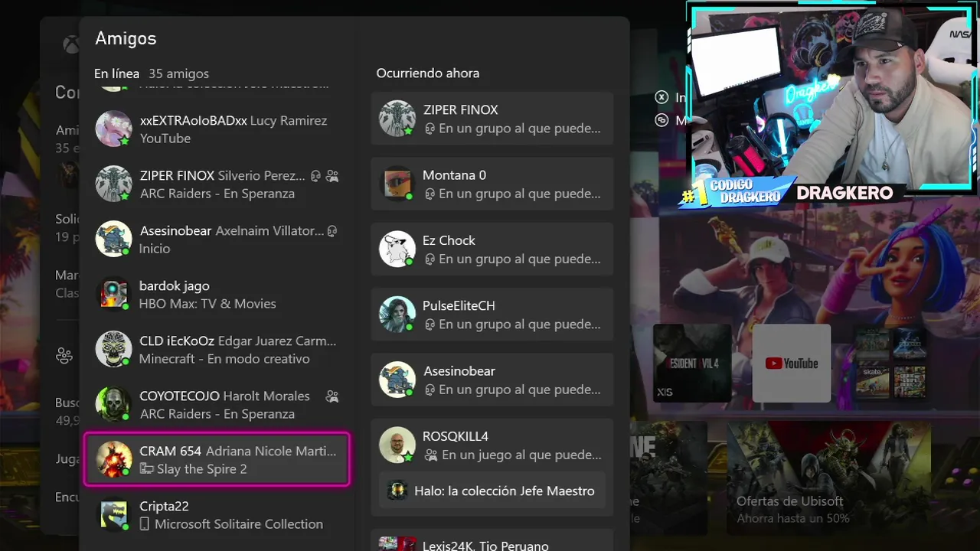Viewport: 980px width, 551px height.
Task: Click 35 amigos count text
Action: tap(178, 73)
